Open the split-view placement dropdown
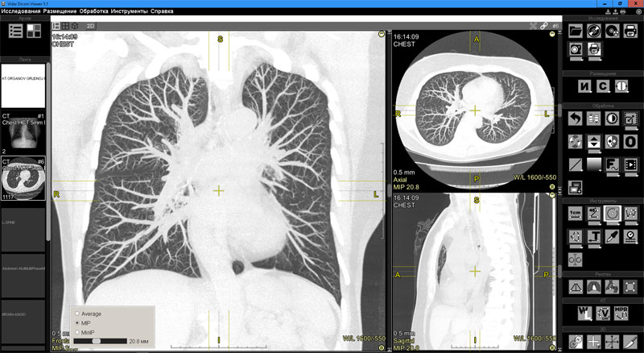Viewport: 644px width, 353px height. click(x=621, y=86)
